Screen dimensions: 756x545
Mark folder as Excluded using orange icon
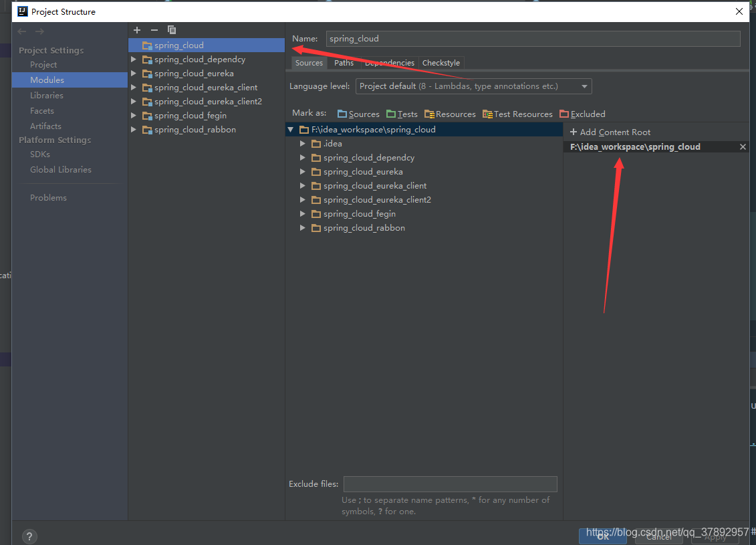(565, 114)
